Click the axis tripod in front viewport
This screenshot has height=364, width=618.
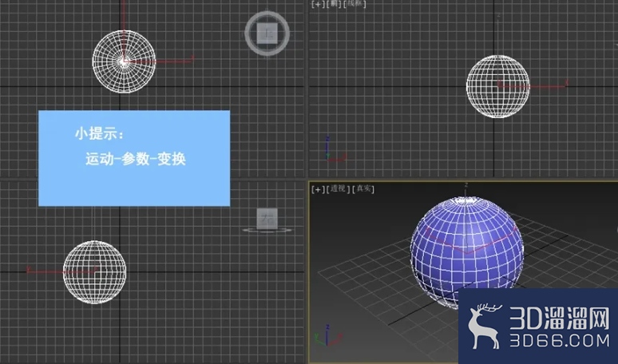[x=335, y=150]
